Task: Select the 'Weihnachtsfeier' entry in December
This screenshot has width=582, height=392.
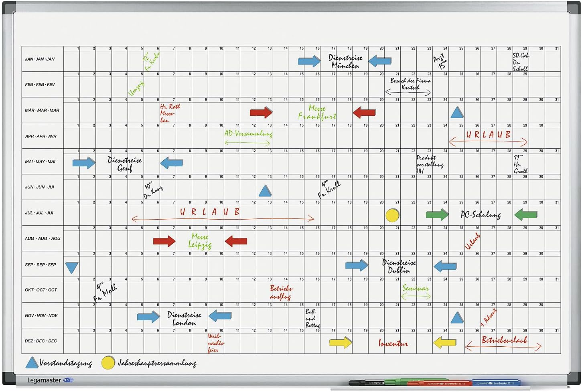Action: coord(216,343)
